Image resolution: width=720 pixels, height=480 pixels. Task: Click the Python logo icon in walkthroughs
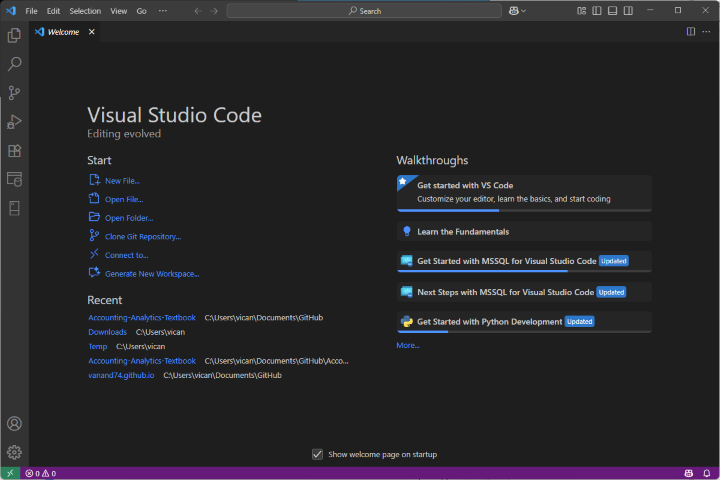click(406, 322)
